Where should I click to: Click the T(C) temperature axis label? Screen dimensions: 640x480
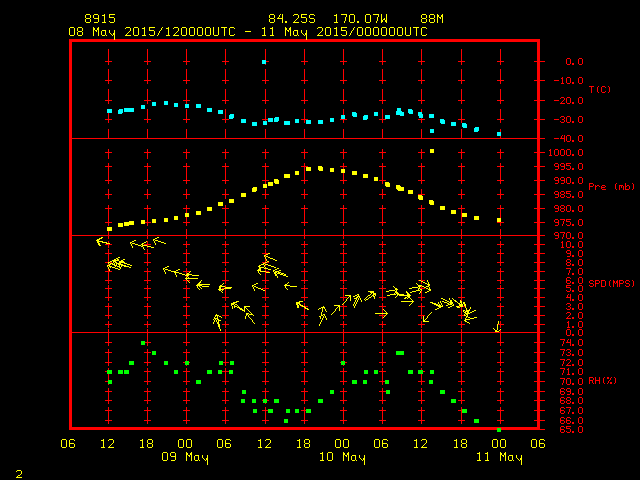600,89
